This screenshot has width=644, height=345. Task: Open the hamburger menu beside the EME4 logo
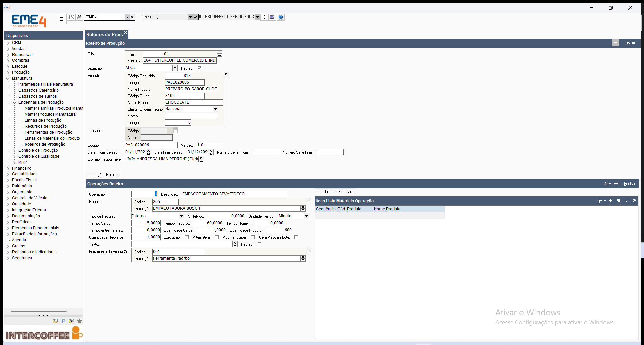point(61,19)
